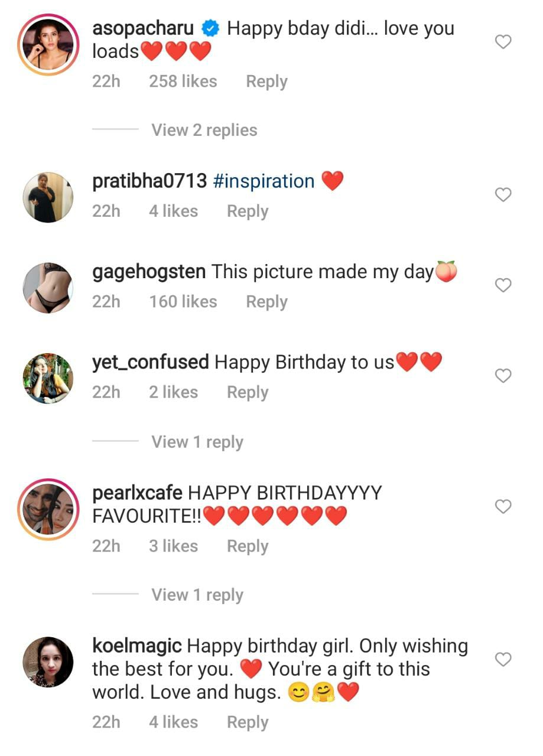The image size is (543, 756).
Task: View pearlxcafe's story avatar
Action: pos(48,509)
